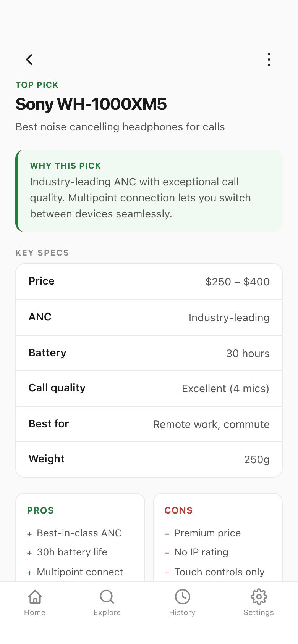Tap the Call quality spec row

pos(149,388)
